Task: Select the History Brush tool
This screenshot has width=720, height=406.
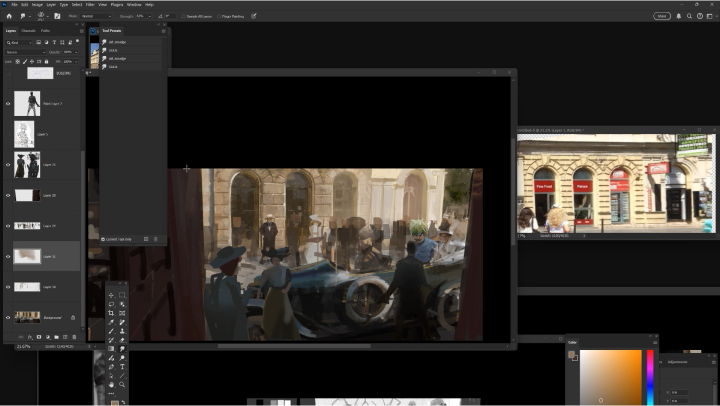Action: 111,340
